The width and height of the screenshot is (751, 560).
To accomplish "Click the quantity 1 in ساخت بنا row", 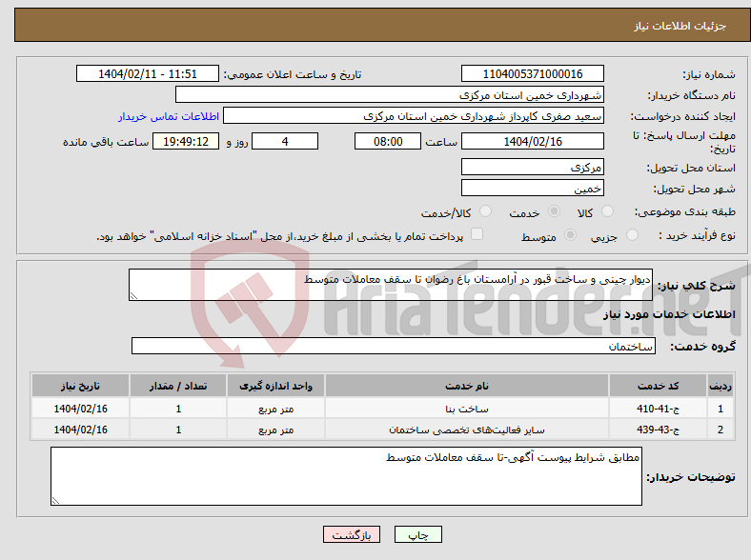I will (178, 409).
